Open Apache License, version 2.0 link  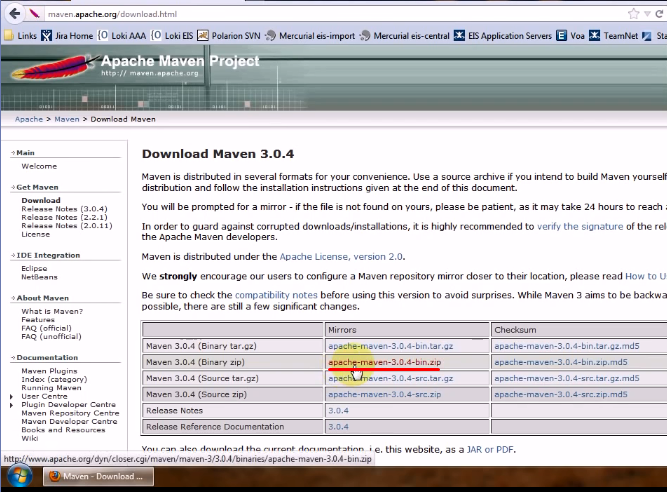click(x=341, y=256)
